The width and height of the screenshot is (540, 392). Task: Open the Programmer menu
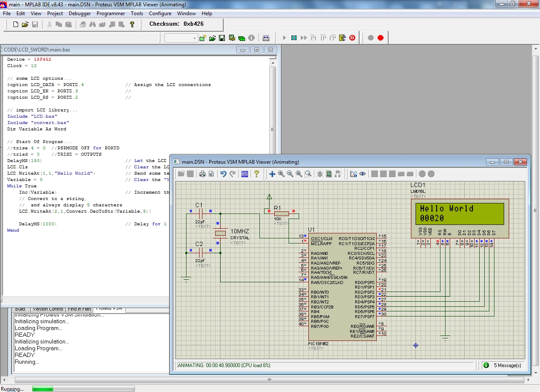click(x=111, y=14)
